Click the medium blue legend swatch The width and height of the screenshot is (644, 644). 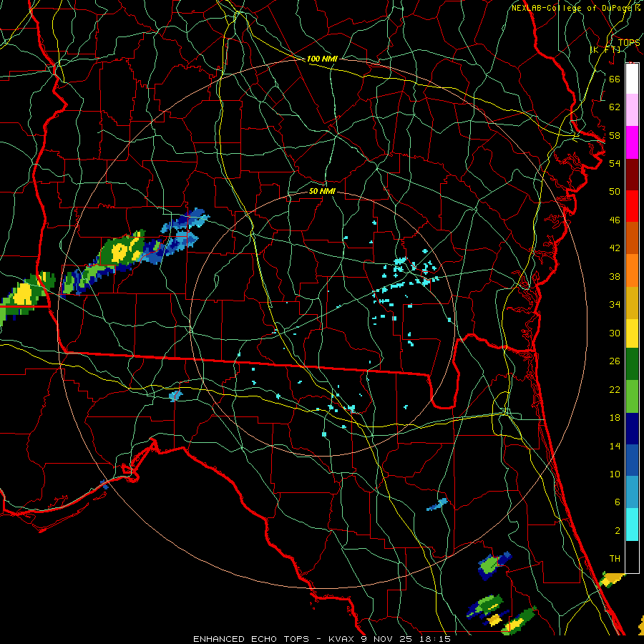coord(632,460)
